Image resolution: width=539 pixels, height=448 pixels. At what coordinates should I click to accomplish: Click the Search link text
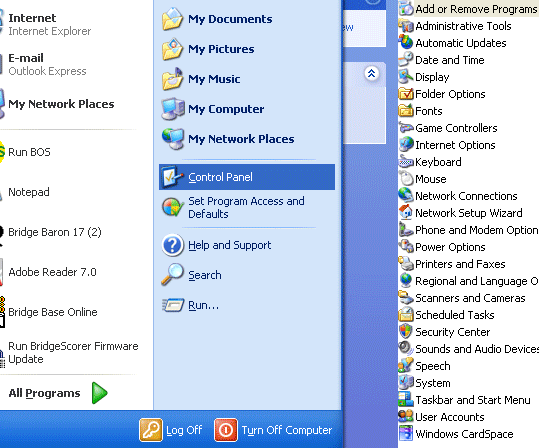pyautogui.click(x=205, y=275)
